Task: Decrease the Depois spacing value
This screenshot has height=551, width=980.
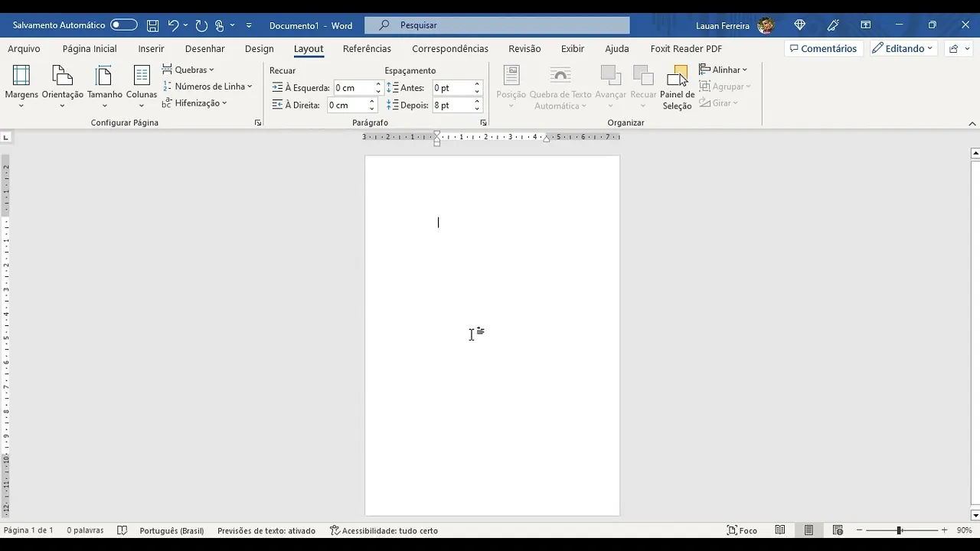Action: [x=477, y=109]
